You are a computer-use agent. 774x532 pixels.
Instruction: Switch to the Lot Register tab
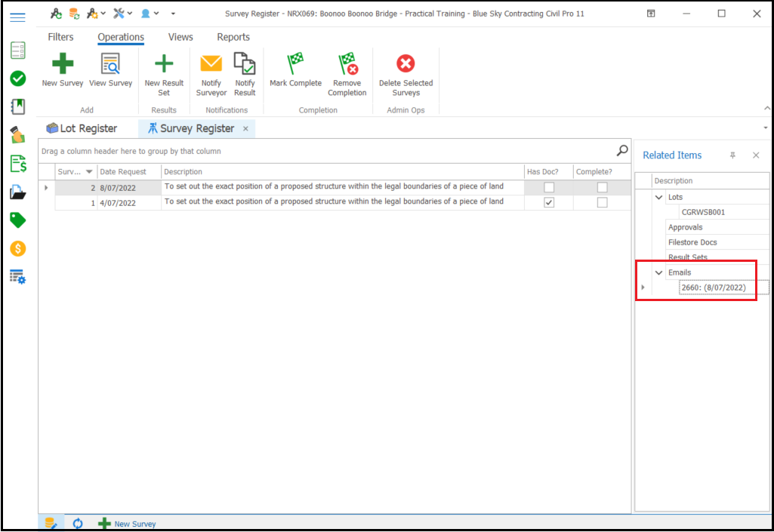[82, 128]
